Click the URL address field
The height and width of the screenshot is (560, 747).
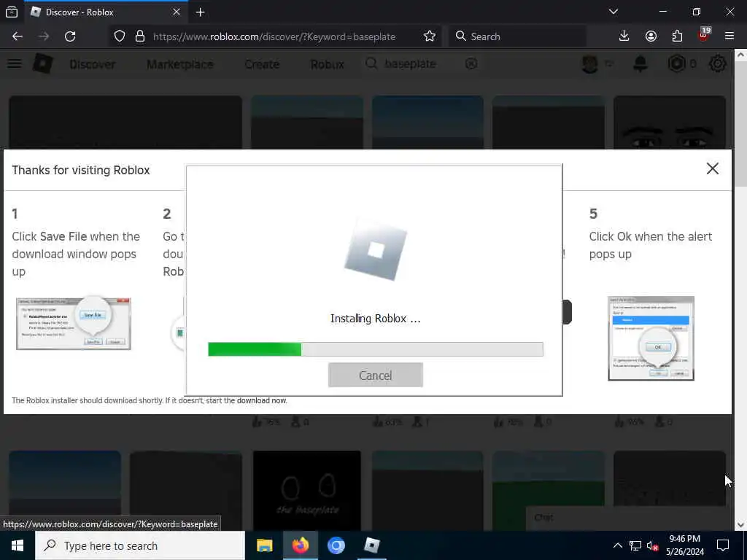tap(274, 36)
